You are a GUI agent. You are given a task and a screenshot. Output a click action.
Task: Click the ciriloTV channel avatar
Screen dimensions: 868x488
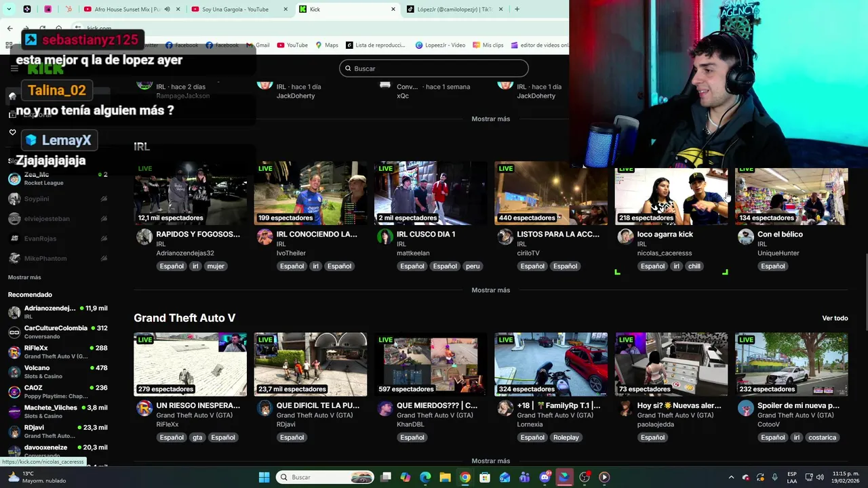(505, 237)
